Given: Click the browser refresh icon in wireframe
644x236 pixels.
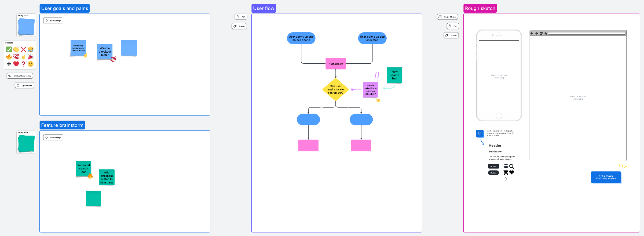Looking at the screenshot, I should coord(541,34).
